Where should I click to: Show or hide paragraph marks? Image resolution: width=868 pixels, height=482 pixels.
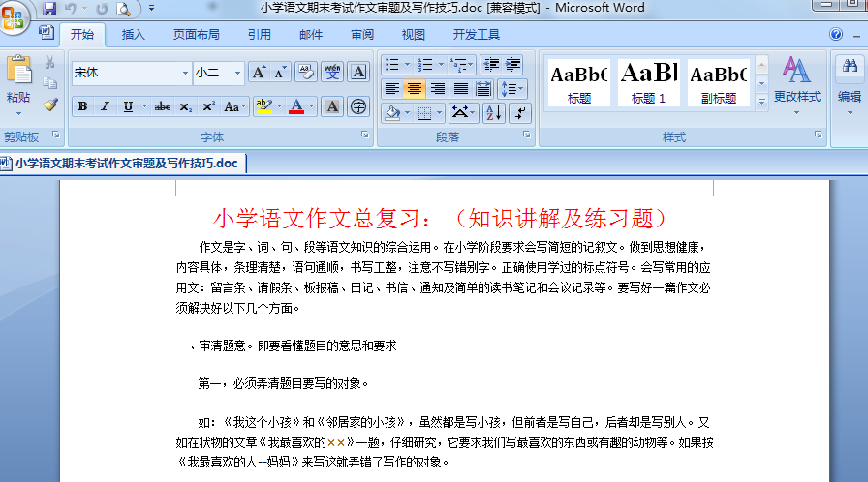(520, 113)
